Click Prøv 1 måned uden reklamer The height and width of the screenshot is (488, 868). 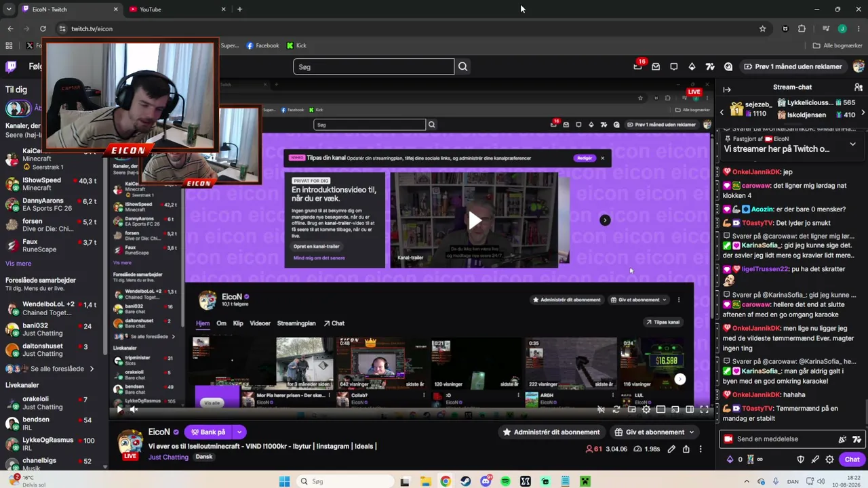click(x=793, y=66)
